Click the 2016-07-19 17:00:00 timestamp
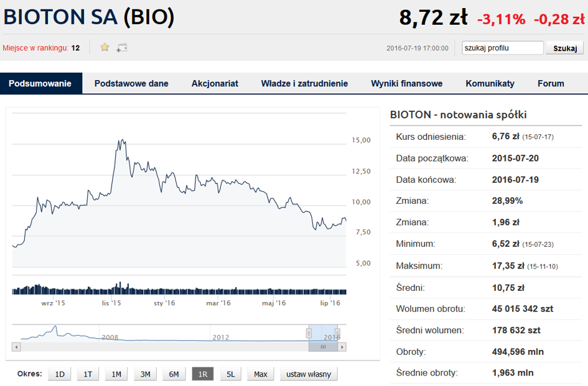This screenshot has width=588, height=386. coord(418,48)
